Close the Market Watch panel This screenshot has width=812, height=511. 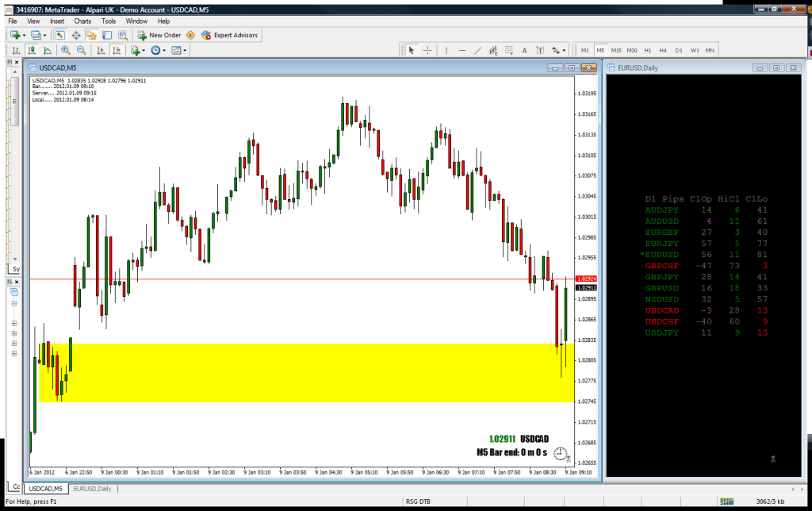[x=17, y=62]
